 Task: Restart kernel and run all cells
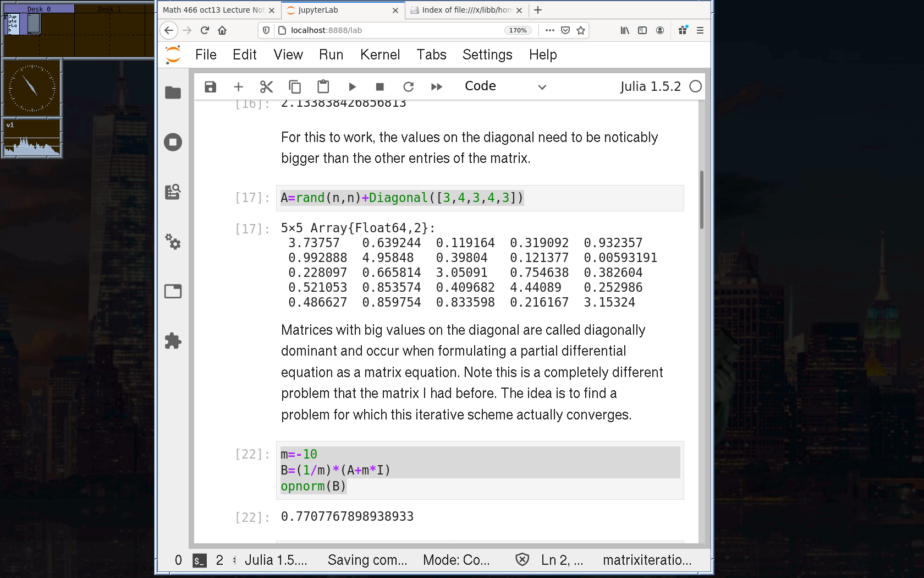(x=437, y=87)
